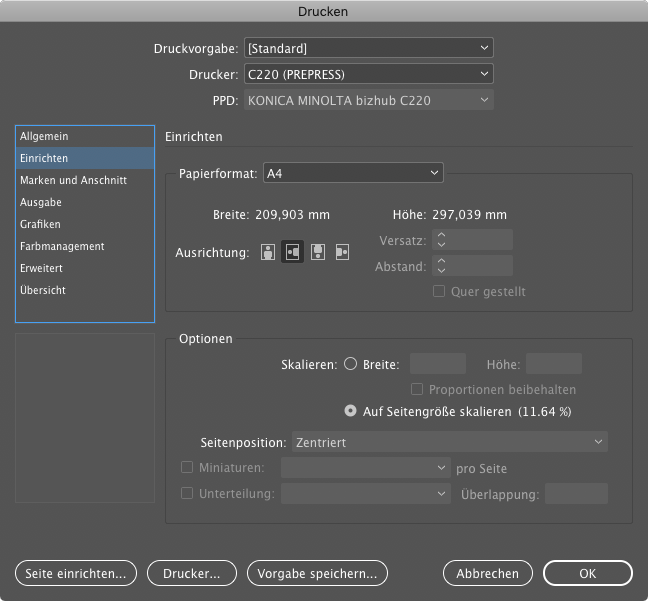Cancel with the Abbrechen button
Screen dimensions: 648x601
tap(488, 573)
